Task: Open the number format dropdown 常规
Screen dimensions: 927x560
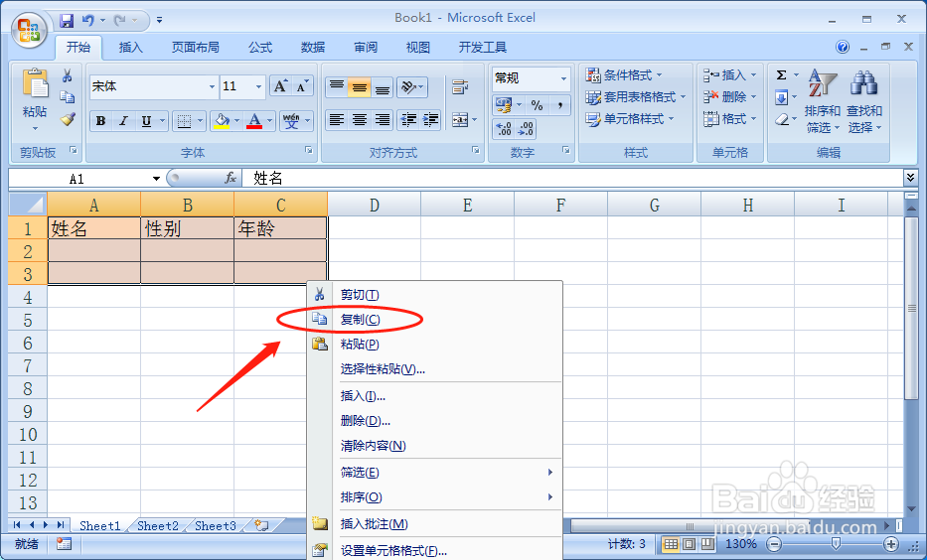Action: pyautogui.click(x=563, y=78)
